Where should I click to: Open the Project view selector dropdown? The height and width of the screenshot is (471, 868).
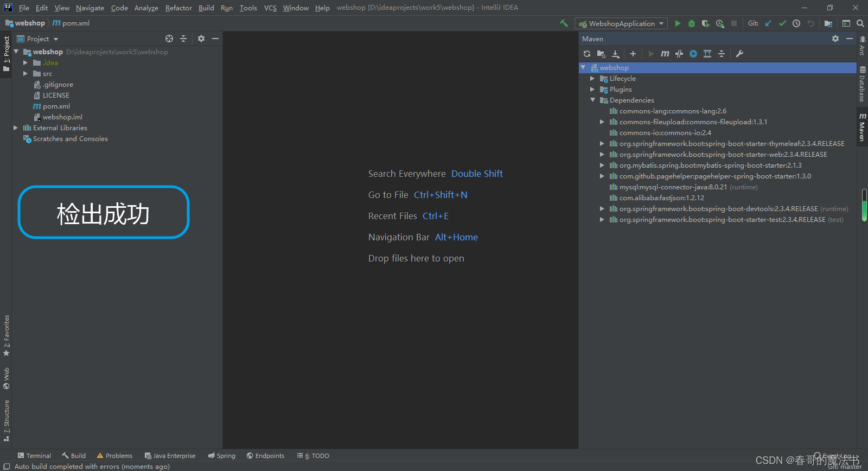[x=37, y=39]
